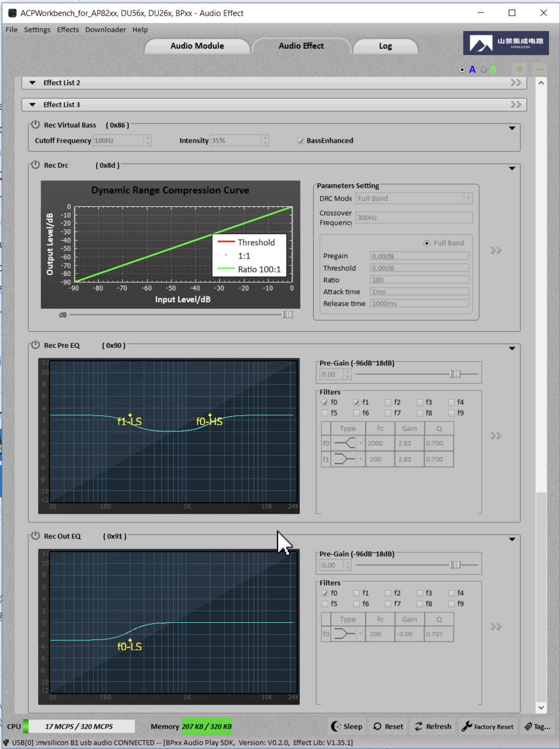Select Full Band radio button in Drc
This screenshot has width=560, height=749.
point(427,243)
